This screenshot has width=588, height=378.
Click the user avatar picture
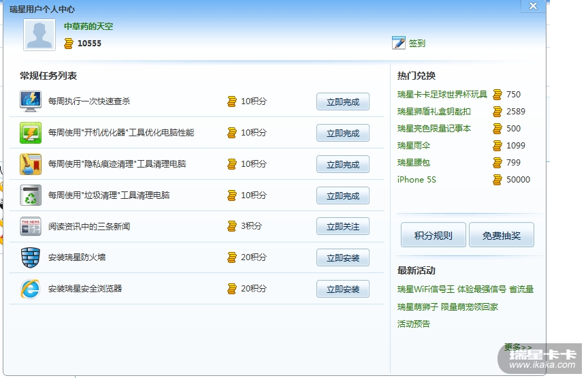coord(39,35)
